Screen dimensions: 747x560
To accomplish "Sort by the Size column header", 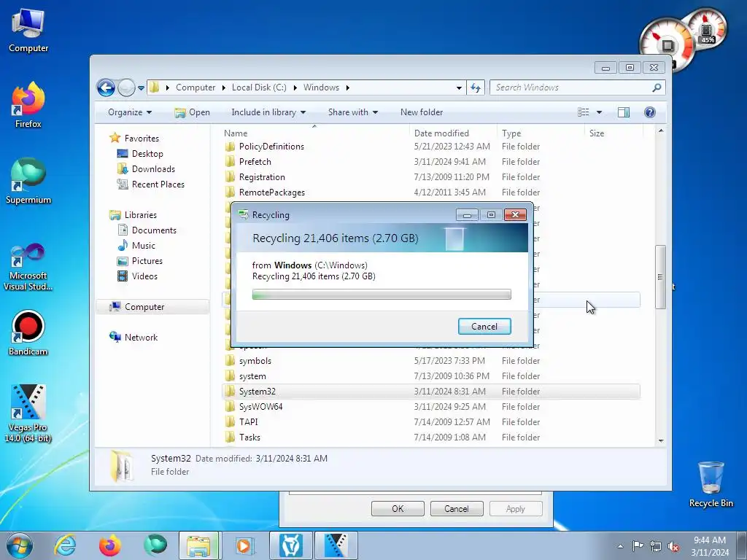I will click(614, 133).
